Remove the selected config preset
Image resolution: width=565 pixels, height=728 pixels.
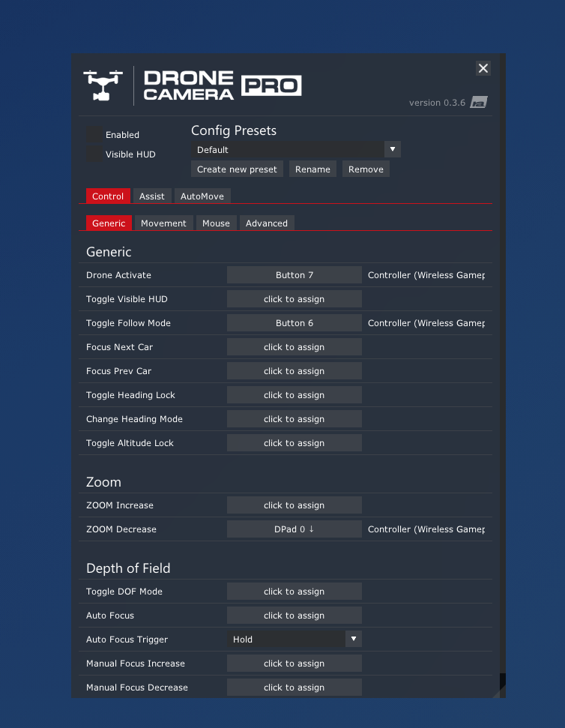366,169
